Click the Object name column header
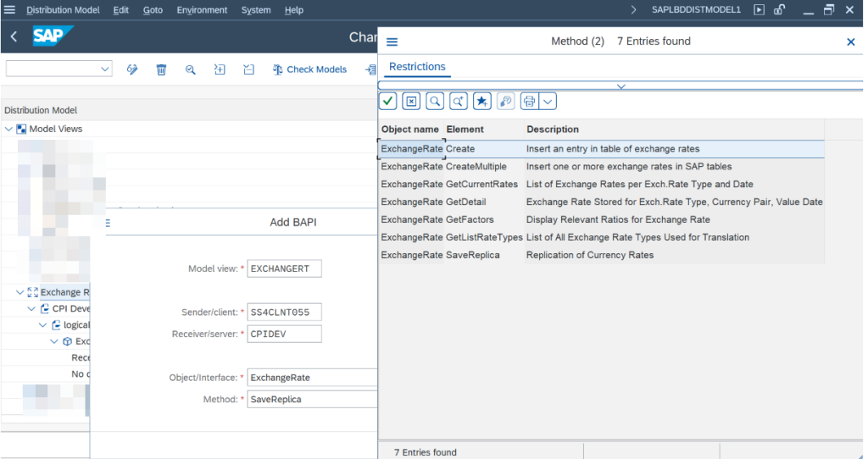The image size is (868, 459). coord(410,130)
